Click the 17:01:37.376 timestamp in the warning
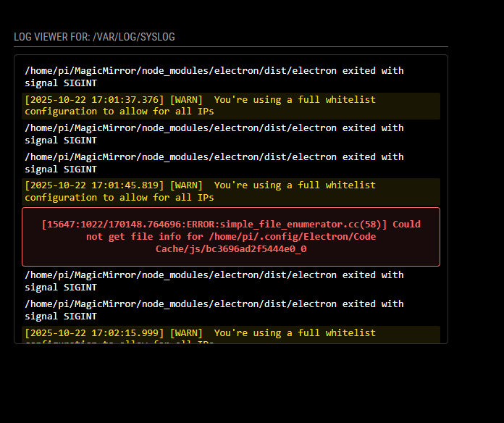The height and width of the screenshot is (423, 504). (94, 100)
